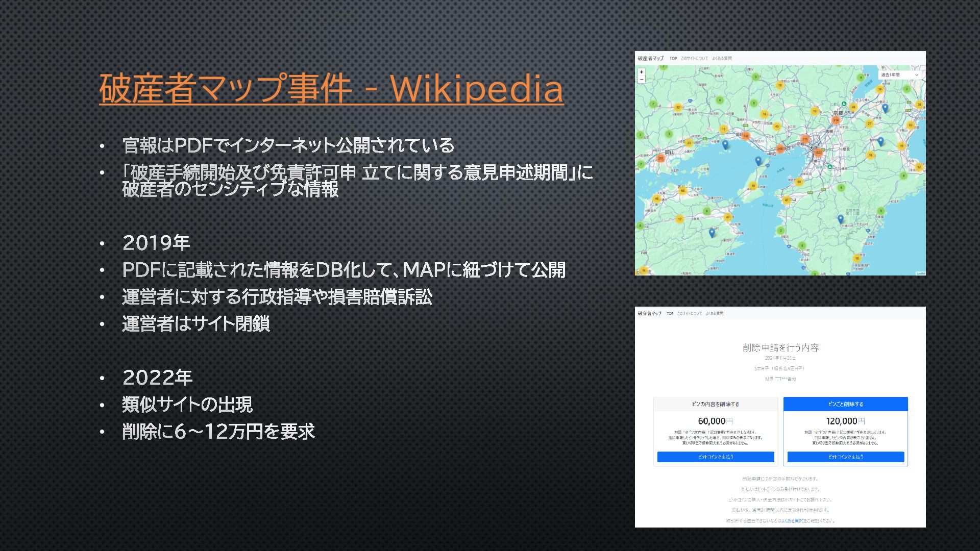The width and height of the screenshot is (980, 551).
Task: Click the blue pin in the sea off Himeji
Action: [725, 144]
